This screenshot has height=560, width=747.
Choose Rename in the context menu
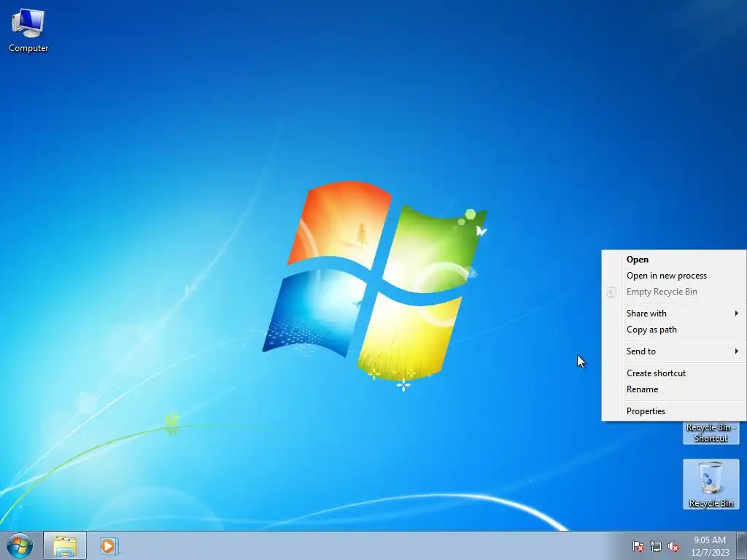click(x=673, y=389)
